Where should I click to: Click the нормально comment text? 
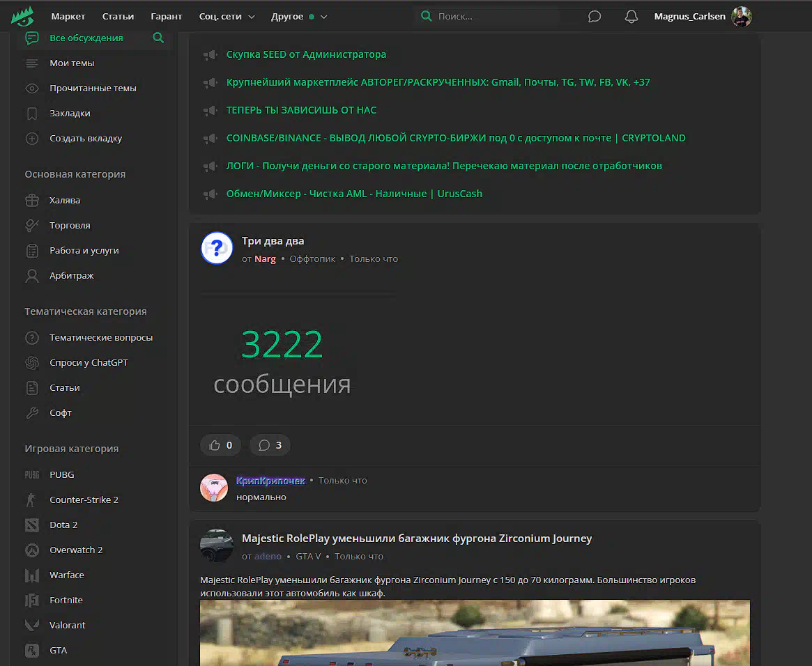click(261, 497)
